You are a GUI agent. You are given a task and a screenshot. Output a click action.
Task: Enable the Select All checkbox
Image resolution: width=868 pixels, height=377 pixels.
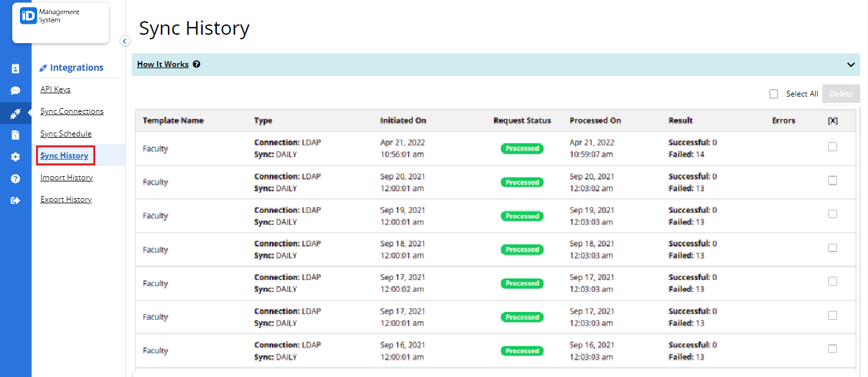coord(773,93)
